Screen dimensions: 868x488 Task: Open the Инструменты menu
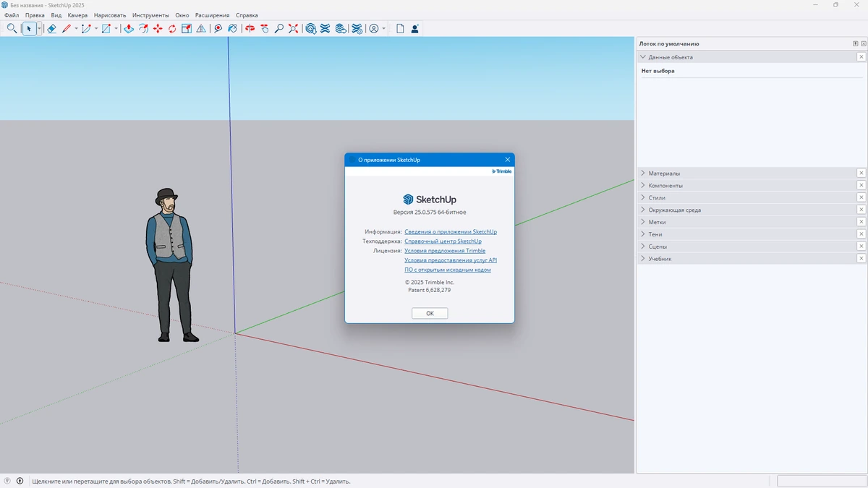[150, 15]
